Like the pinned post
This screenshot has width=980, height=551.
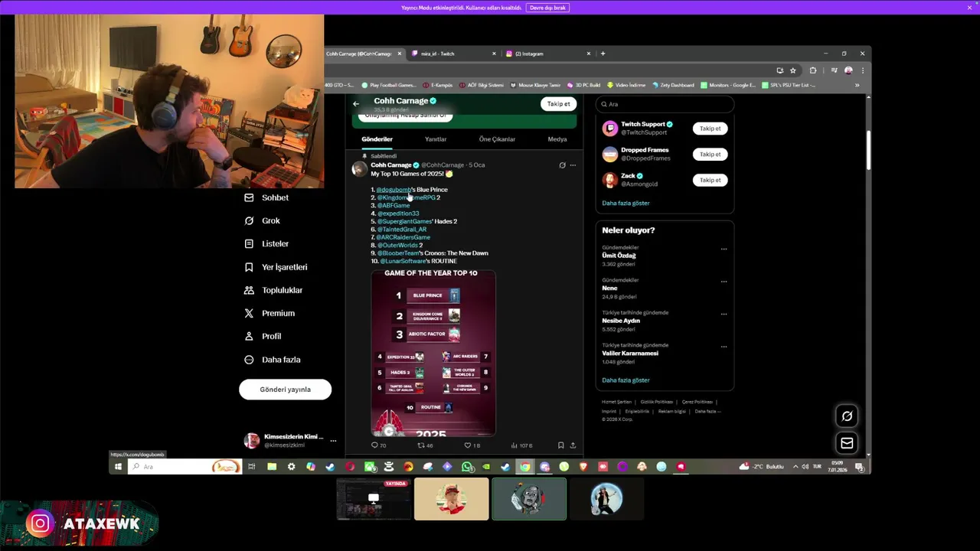(472, 445)
